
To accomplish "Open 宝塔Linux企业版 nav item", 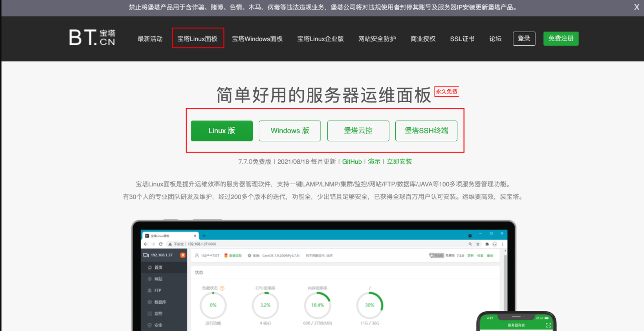I will pos(321,39).
